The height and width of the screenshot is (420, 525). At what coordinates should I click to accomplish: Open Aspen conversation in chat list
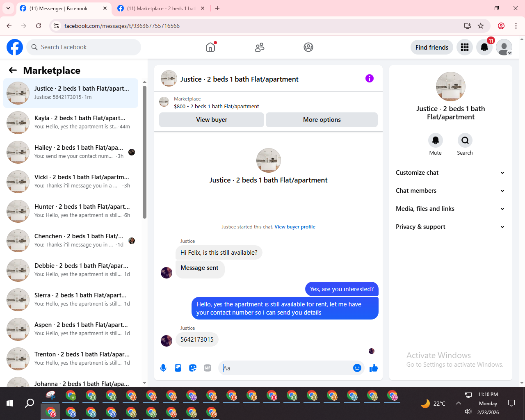point(71,329)
